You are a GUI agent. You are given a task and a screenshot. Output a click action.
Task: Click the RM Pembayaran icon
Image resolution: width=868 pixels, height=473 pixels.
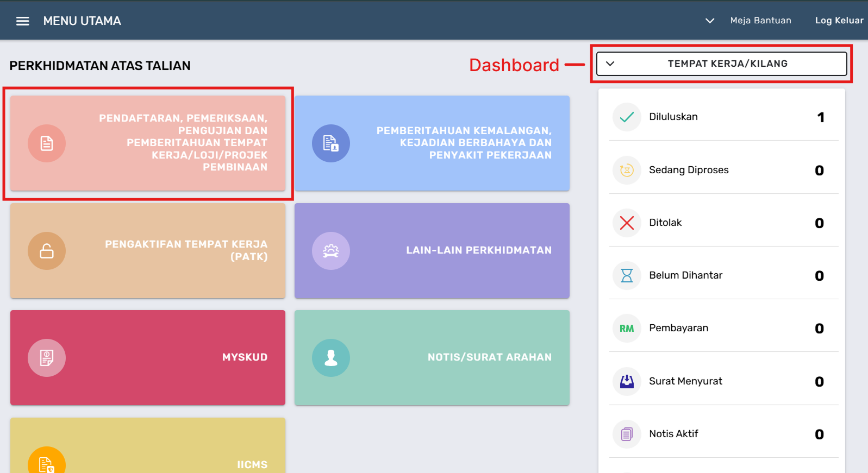tap(627, 329)
